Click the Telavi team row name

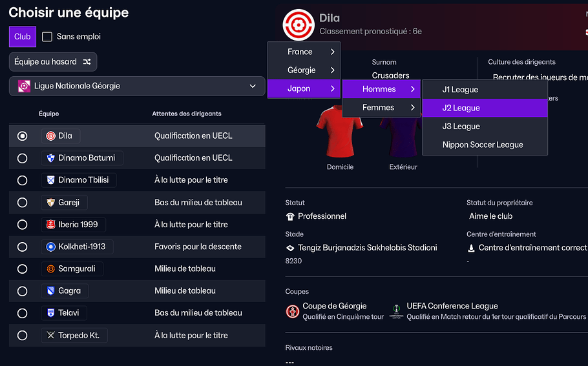(68, 313)
